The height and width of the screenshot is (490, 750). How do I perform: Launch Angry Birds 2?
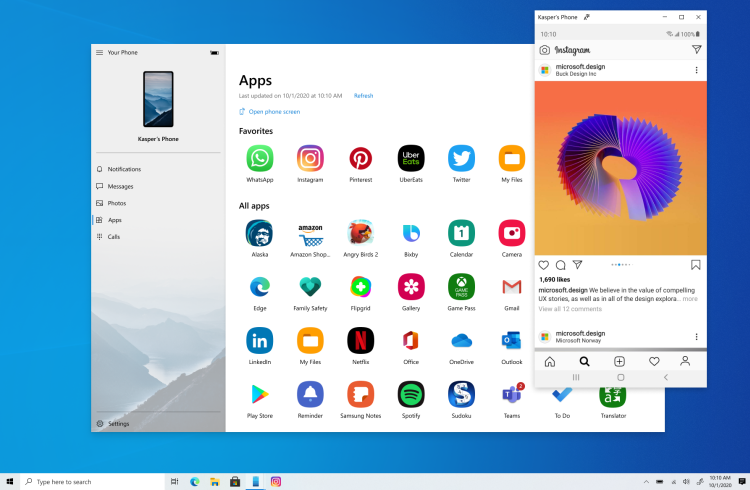pyautogui.click(x=361, y=233)
